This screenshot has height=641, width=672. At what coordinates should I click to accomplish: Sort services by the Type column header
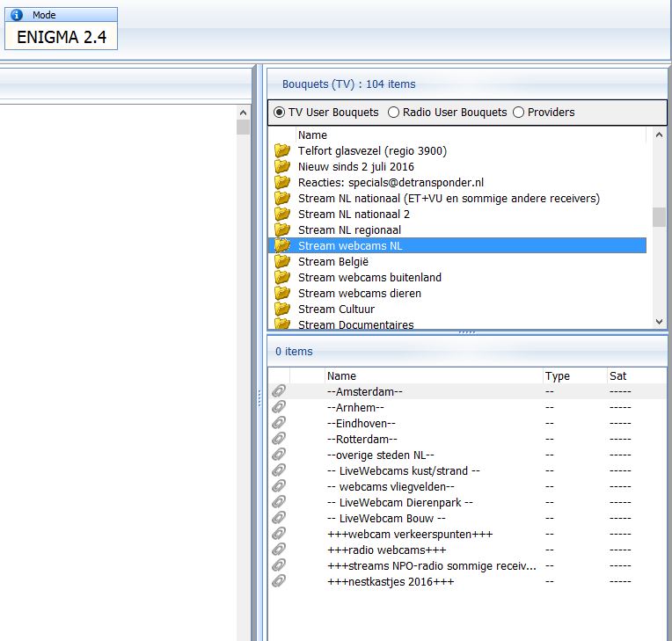coord(558,375)
